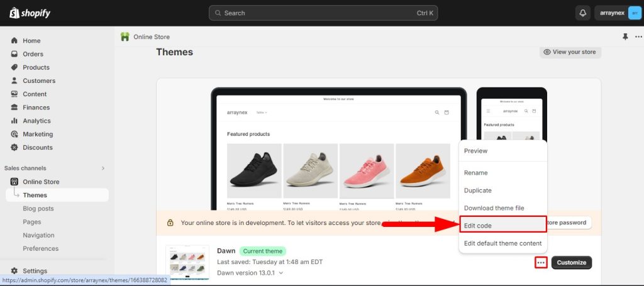The width and height of the screenshot is (644, 286).
Task: Click the Customize button
Action: coord(571,263)
